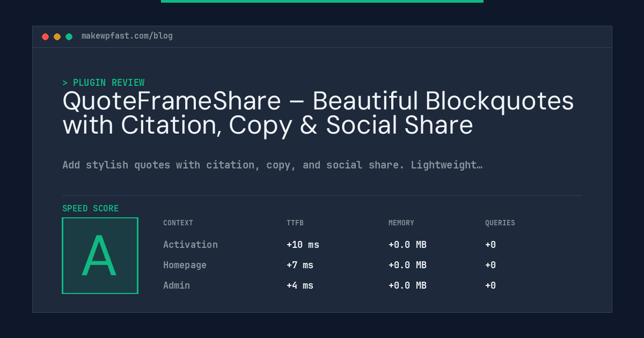Select the Homepage row label
Screen dimensions: 644x338
coord(185,265)
